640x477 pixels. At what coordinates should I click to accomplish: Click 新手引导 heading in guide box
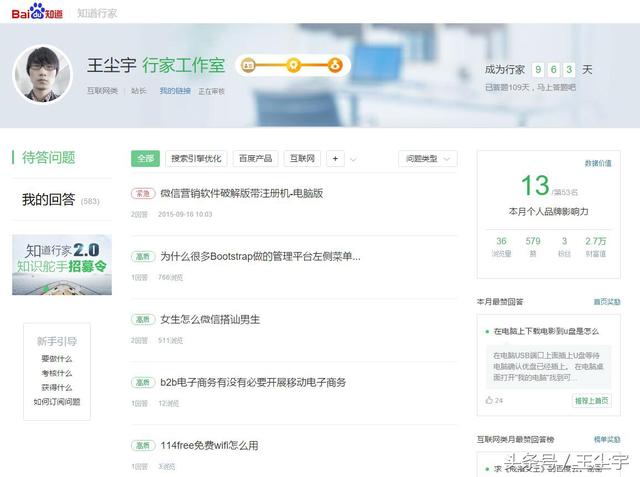[x=57, y=341]
